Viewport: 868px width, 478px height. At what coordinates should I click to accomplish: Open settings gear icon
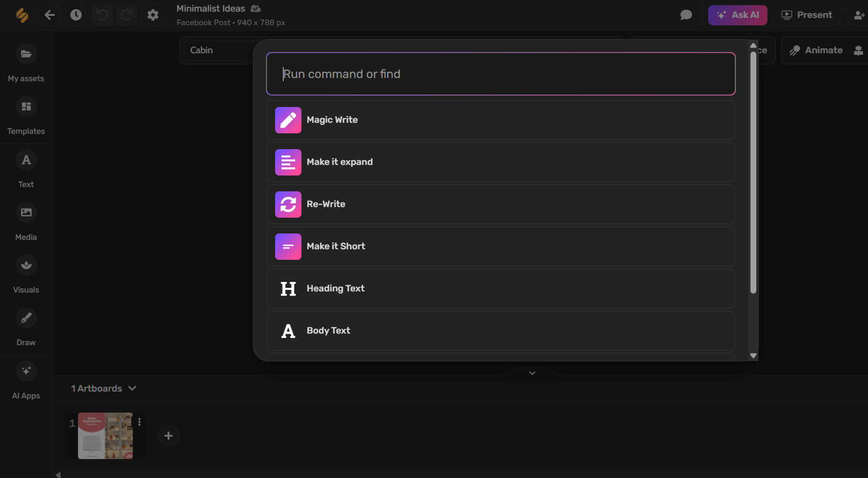[x=153, y=15]
